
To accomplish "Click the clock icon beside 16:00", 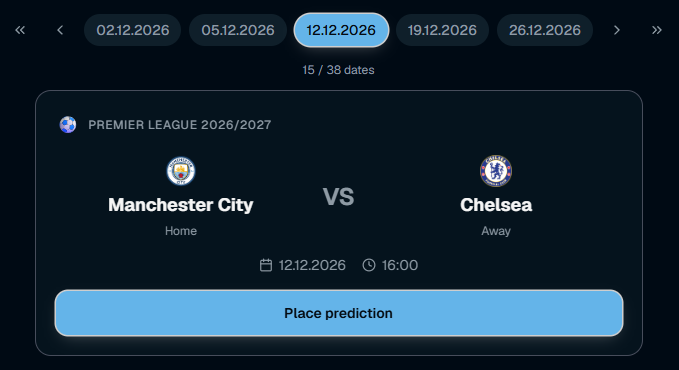I will pos(369,265).
